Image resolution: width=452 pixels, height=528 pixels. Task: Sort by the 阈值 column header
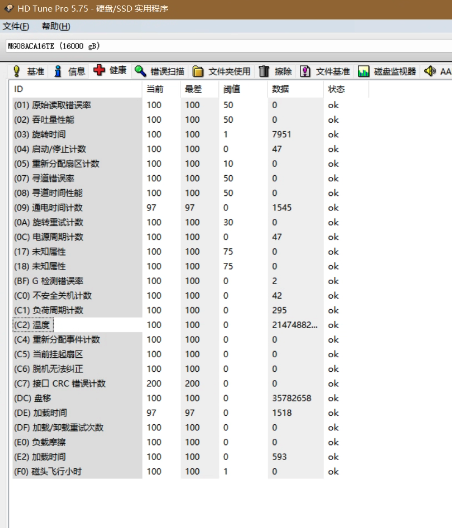[x=244, y=89]
